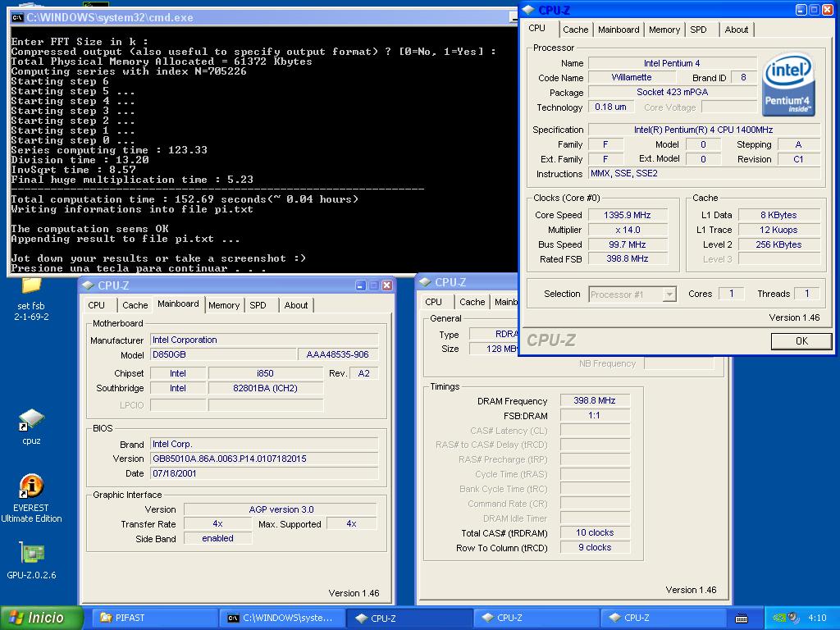
Task: Open the 'set fsb 2-1-69-2' desktop folder
Action: pos(31,300)
